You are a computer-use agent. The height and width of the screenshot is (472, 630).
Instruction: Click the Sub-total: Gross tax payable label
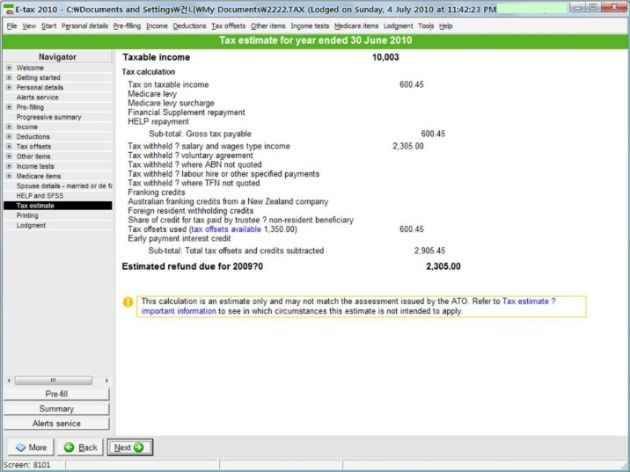point(200,134)
